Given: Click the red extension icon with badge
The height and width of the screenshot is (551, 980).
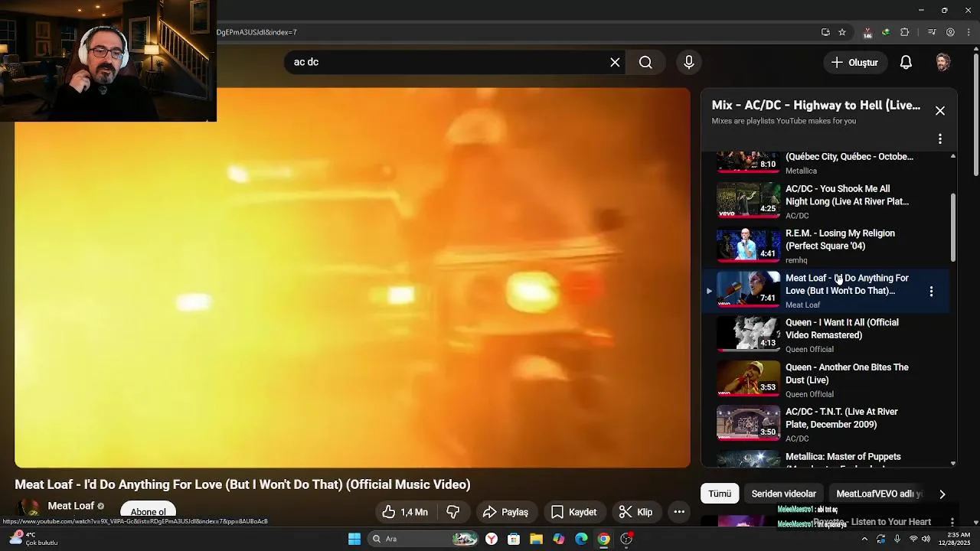Looking at the screenshot, I should pos(867,32).
